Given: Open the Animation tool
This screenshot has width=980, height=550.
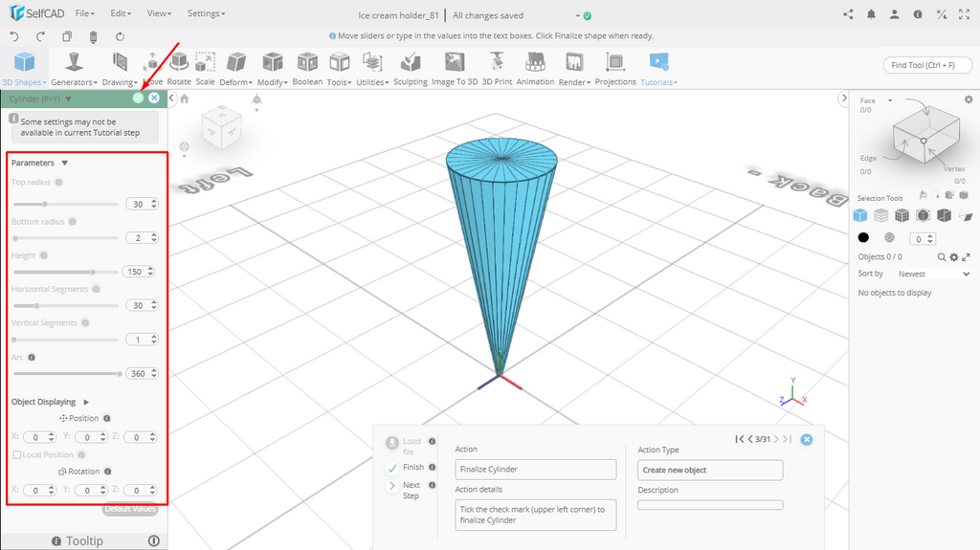Looking at the screenshot, I should pyautogui.click(x=535, y=69).
